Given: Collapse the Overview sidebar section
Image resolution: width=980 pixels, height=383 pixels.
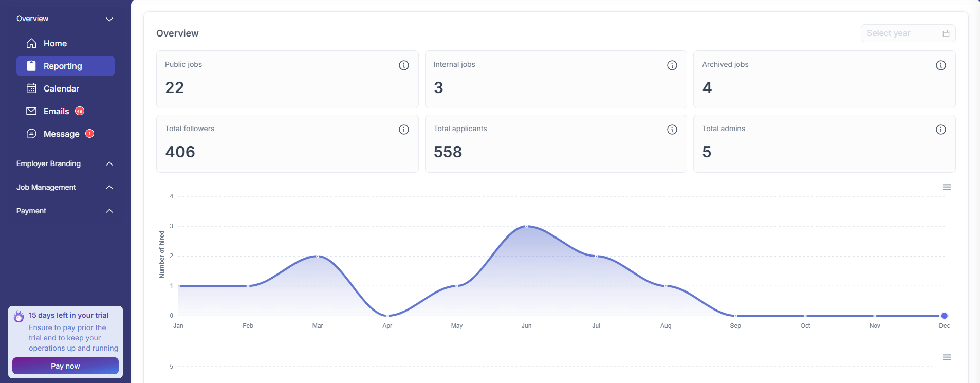Looking at the screenshot, I should pos(109,19).
